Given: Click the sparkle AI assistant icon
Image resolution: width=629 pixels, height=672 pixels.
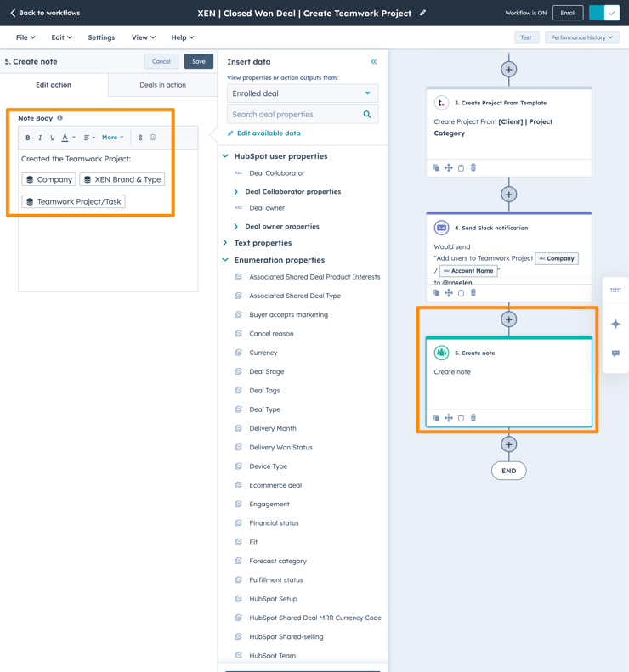Looking at the screenshot, I should (615, 324).
